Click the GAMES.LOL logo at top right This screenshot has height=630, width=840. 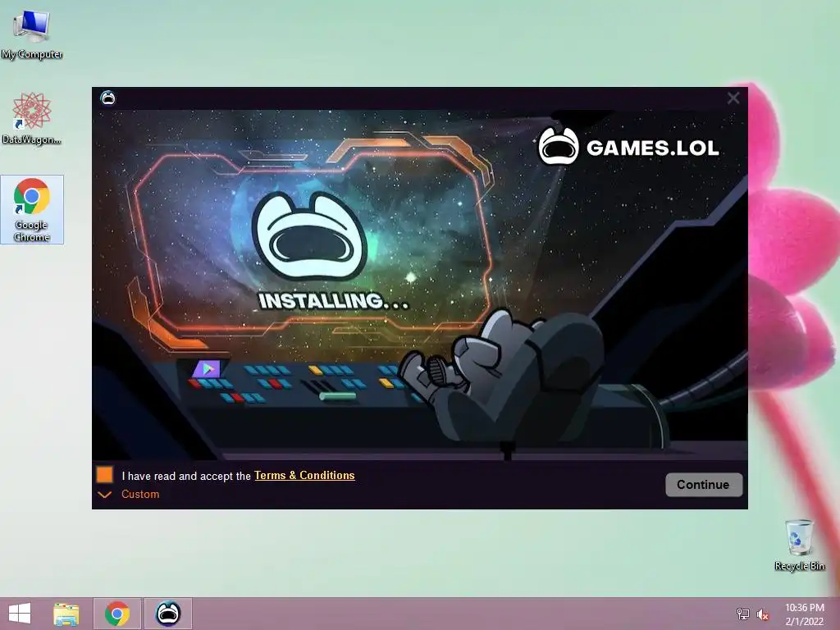point(628,147)
